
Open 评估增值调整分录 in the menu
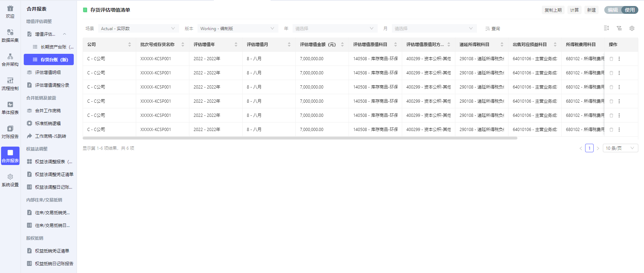52,85
